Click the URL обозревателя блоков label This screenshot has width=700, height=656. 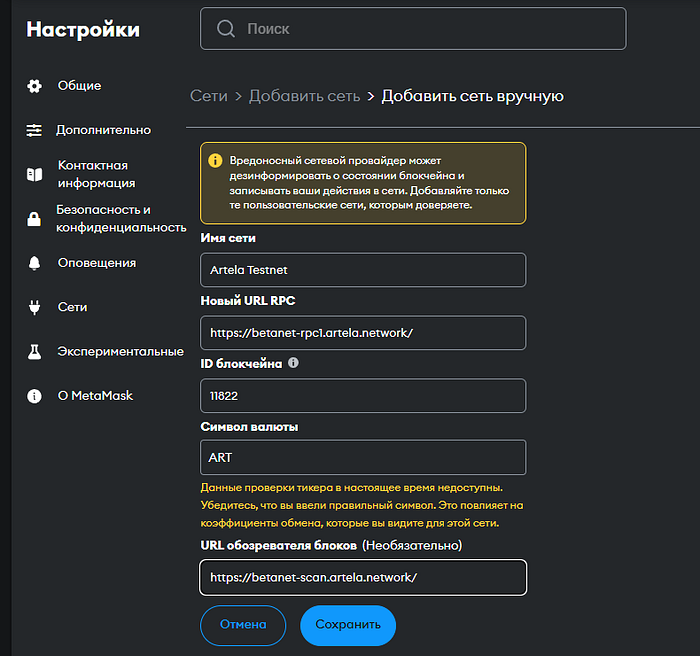tap(279, 545)
